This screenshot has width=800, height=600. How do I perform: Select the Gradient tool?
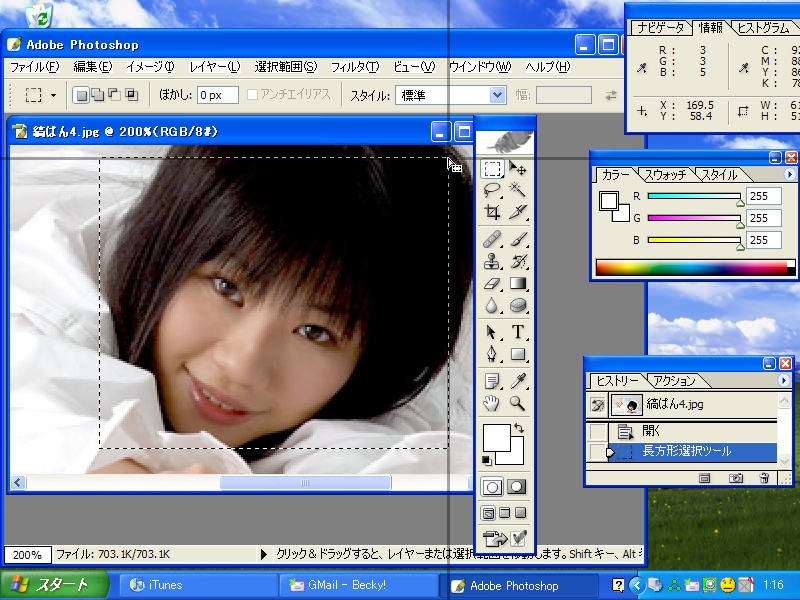click(518, 283)
